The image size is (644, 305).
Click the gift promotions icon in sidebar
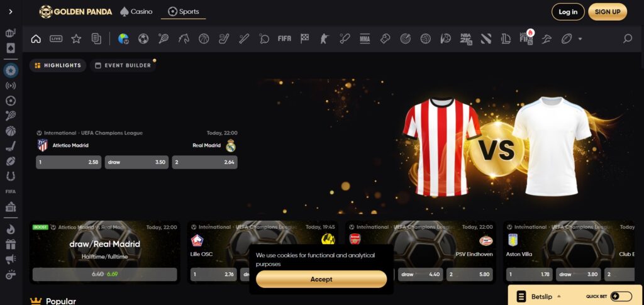[x=11, y=245]
